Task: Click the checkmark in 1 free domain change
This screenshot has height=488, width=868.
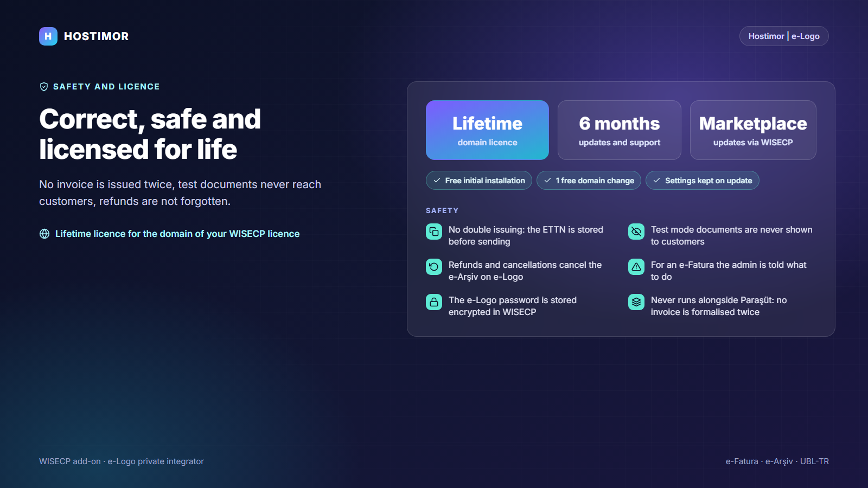Action: coord(547,181)
